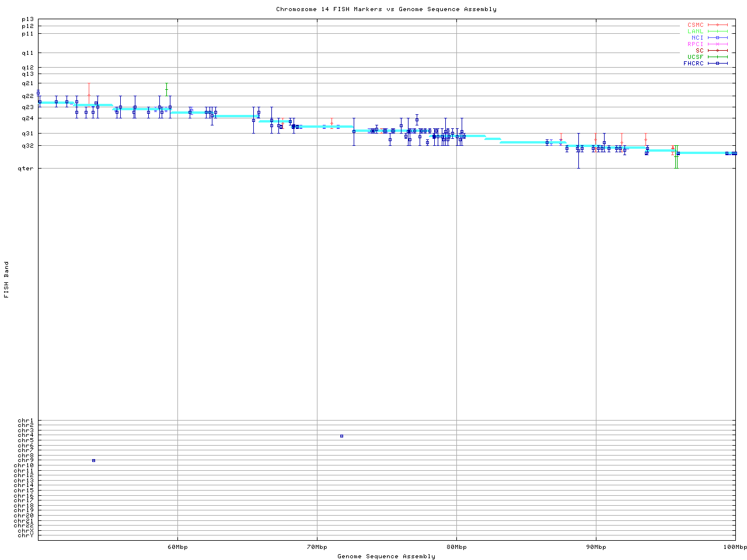Click the FHCRC legend text label
Viewport: 747px width, 560px height.
click(x=693, y=64)
